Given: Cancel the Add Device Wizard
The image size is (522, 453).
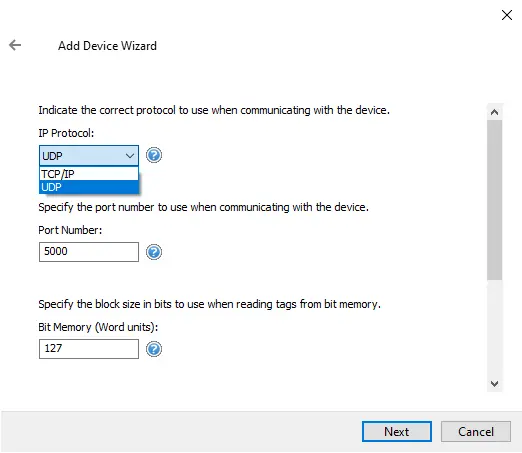Looking at the screenshot, I should [476, 432].
